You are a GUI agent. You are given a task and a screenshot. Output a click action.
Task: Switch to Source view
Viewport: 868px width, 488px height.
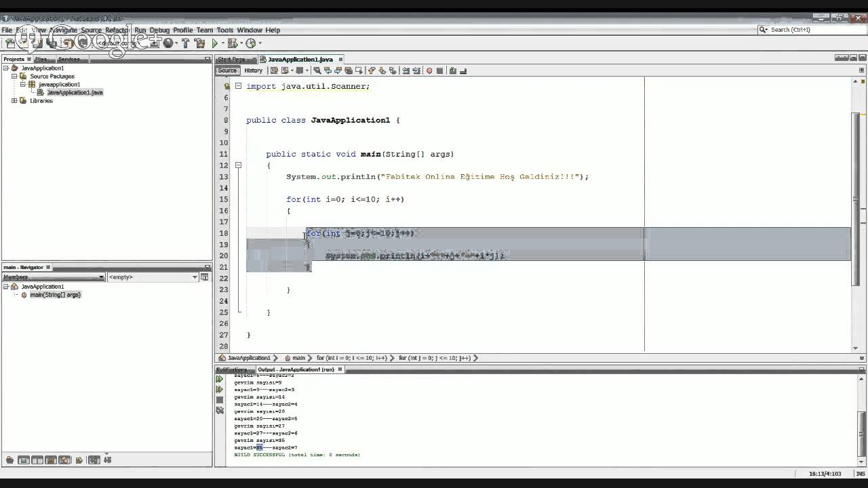(228, 70)
